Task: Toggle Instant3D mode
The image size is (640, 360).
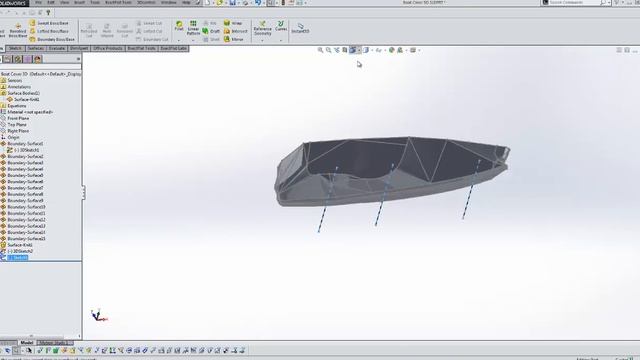Action: [300, 28]
